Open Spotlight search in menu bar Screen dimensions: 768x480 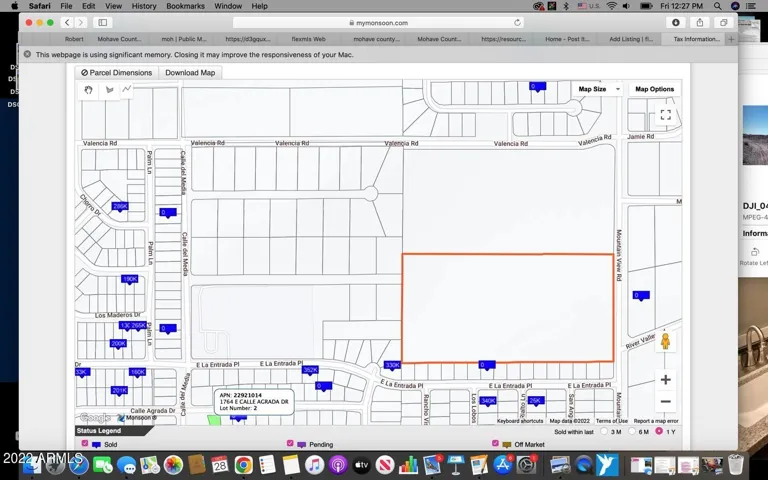pyautogui.click(x=718, y=6)
